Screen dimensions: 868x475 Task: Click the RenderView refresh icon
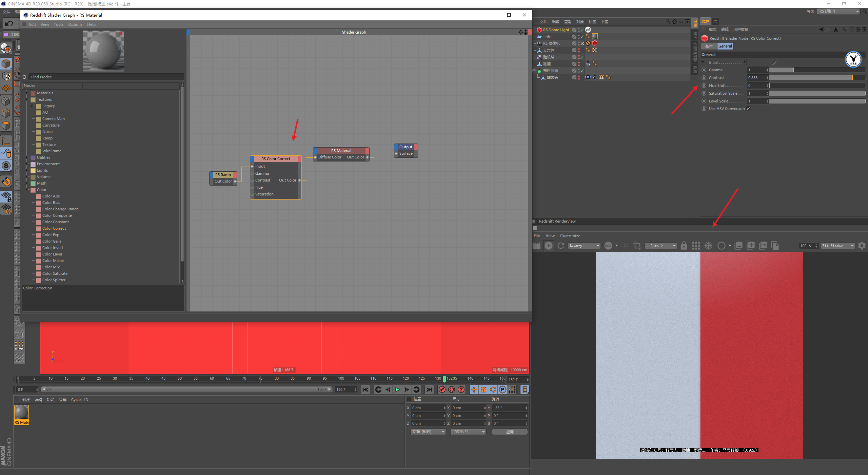[561, 246]
